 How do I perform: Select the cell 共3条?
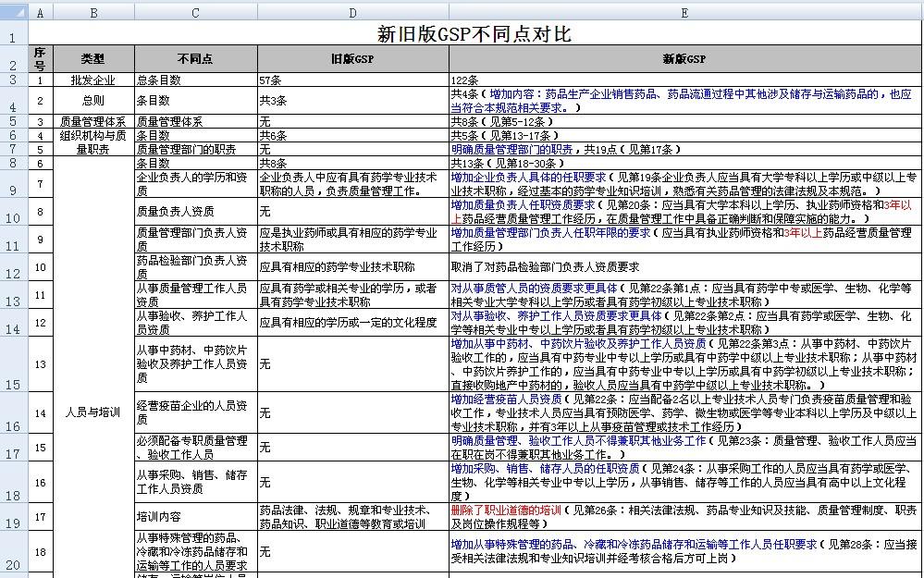[353, 101]
